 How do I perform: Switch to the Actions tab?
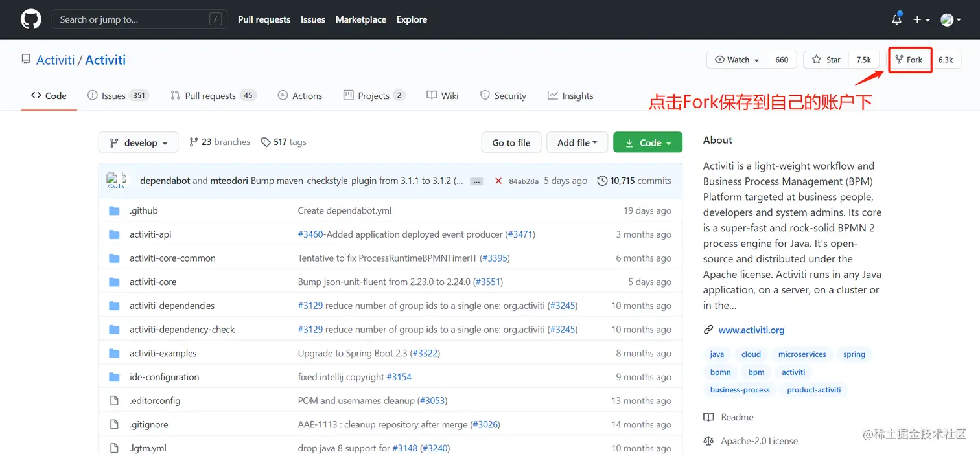click(x=300, y=96)
